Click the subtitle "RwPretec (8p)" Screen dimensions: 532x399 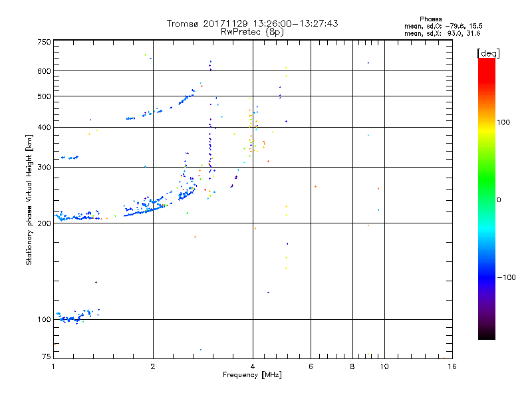pyautogui.click(x=252, y=32)
